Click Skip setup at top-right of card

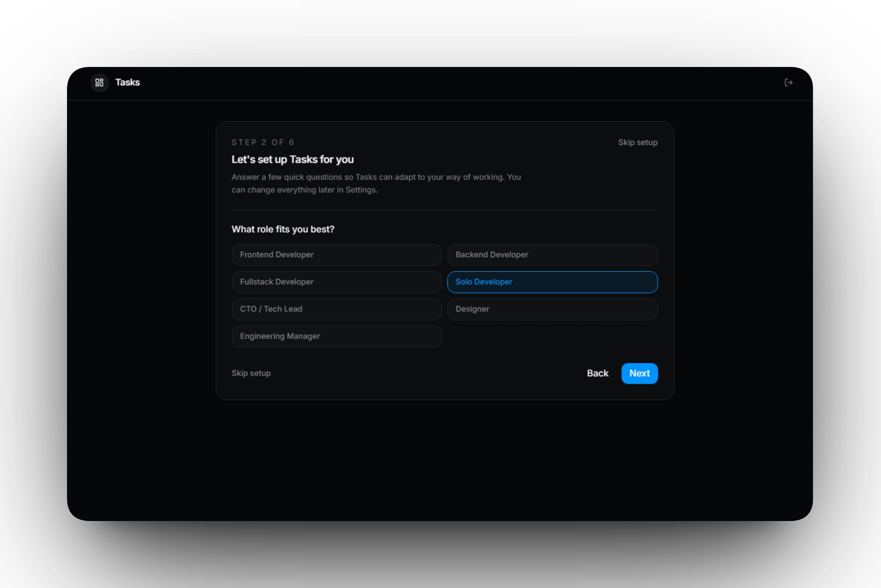click(637, 143)
